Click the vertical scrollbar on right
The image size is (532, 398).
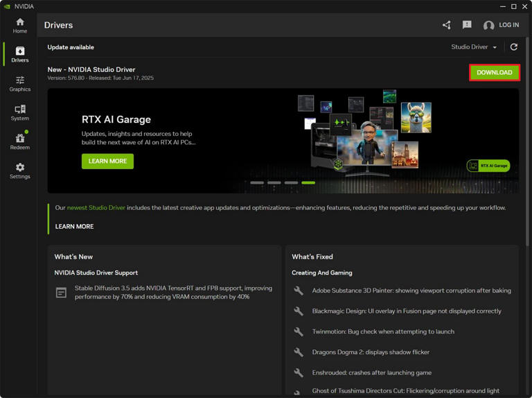(527, 142)
